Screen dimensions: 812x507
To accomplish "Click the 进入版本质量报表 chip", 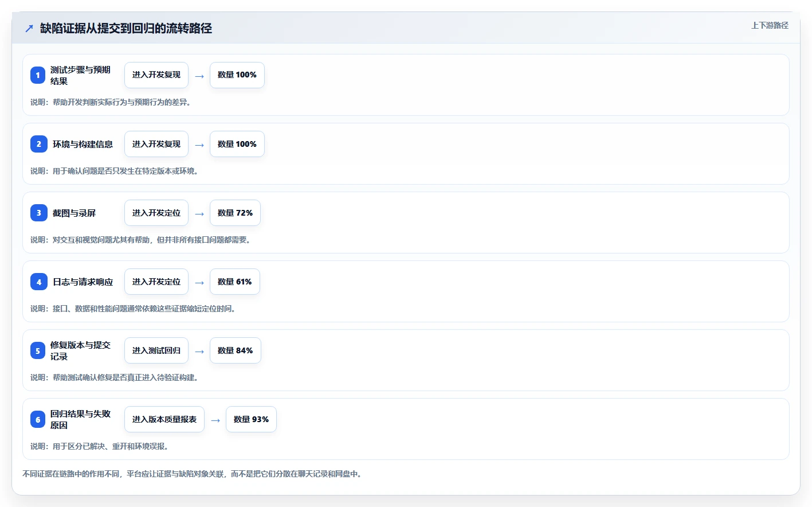I will click(164, 419).
